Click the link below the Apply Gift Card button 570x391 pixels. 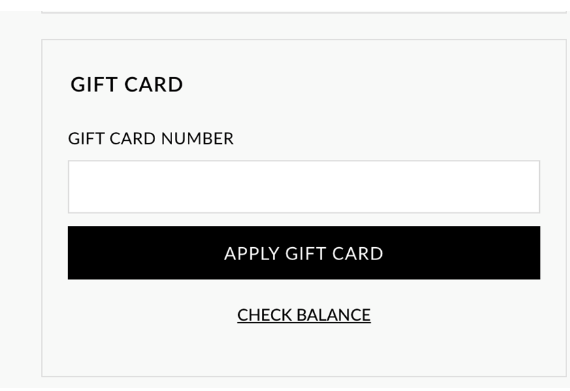[x=304, y=315]
